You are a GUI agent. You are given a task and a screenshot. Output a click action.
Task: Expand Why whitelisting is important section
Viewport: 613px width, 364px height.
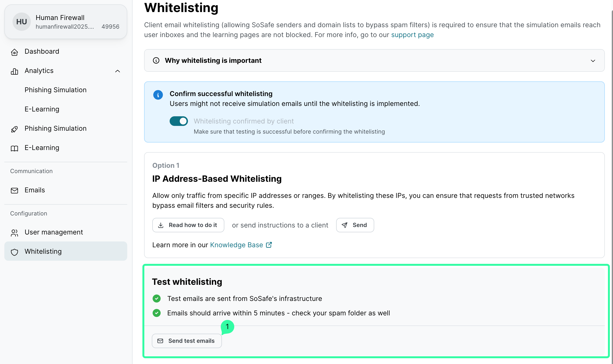(593, 61)
